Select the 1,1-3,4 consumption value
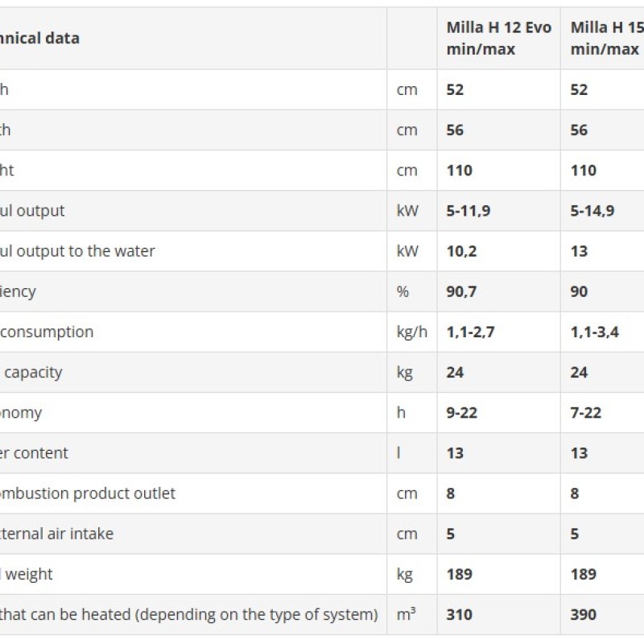 click(x=595, y=332)
